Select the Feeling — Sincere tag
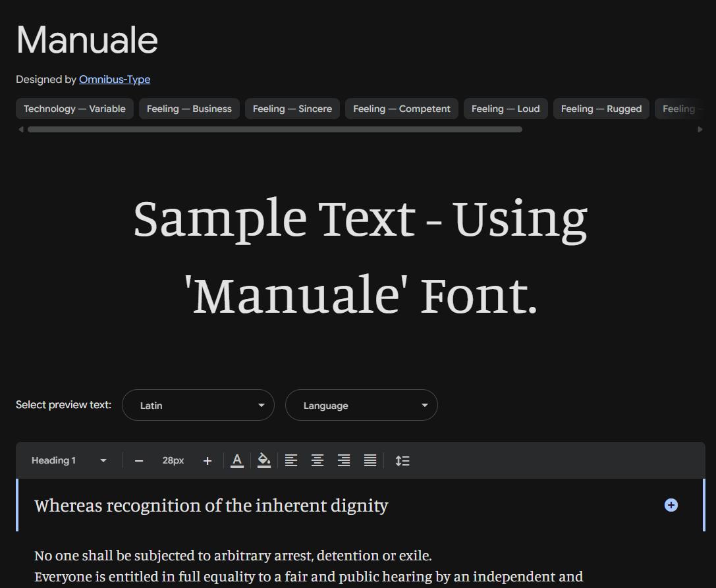The image size is (716, 588). [292, 109]
